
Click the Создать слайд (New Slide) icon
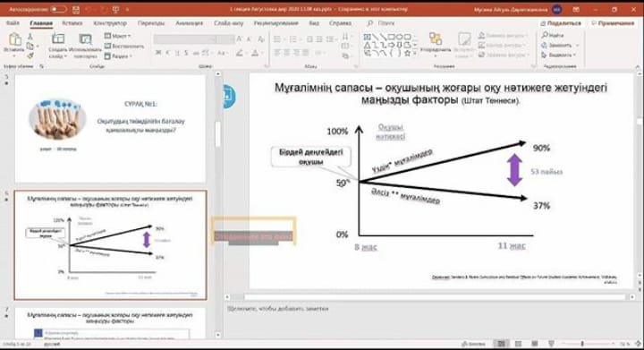pyautogui.click(x=58, y=39)
